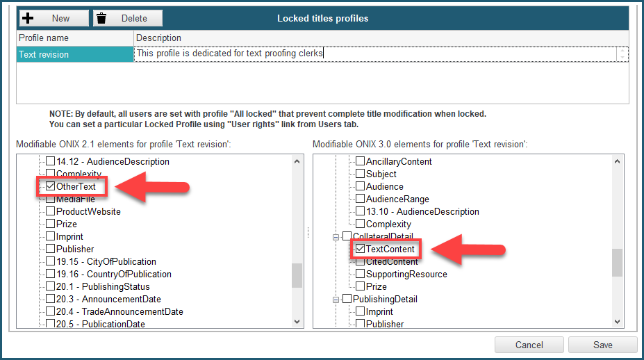Screen dimensions: 644x360
Task: Check the 20.4 - TradeAnnouncementDate checkbox
Action: point(50,311)
